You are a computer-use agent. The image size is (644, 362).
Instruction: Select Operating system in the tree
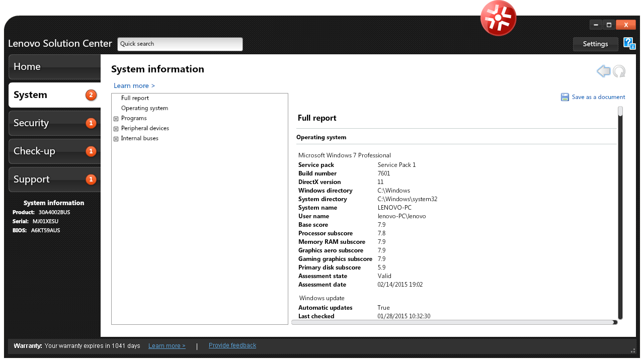144,108
